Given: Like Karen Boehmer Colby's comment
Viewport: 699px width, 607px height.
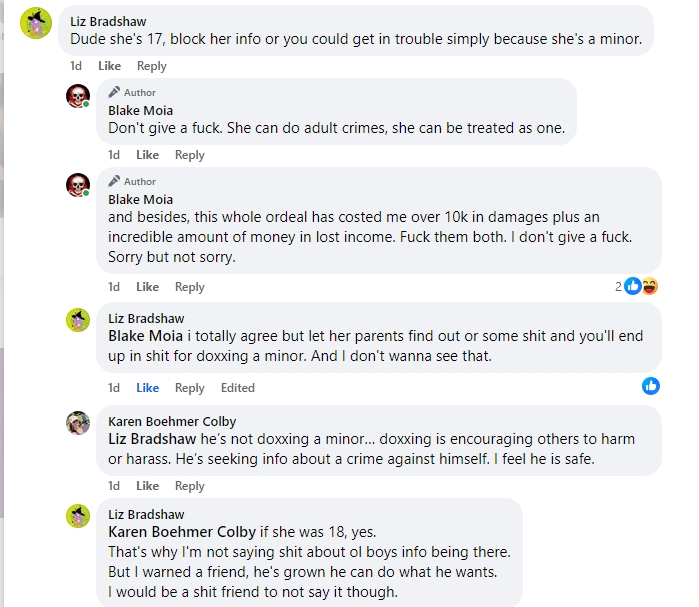Looking at the screenshot, I should tap(148, 486).
